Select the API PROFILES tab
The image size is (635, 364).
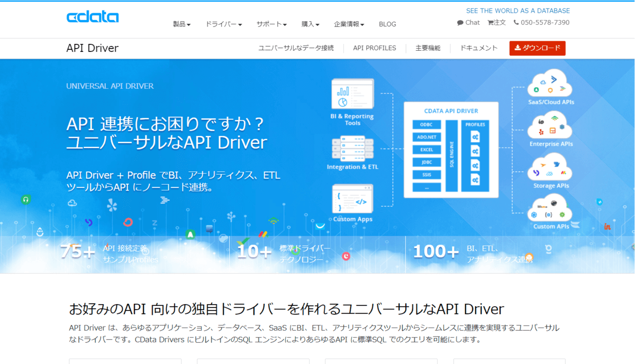pyautogui.click(x=375, y=48)
